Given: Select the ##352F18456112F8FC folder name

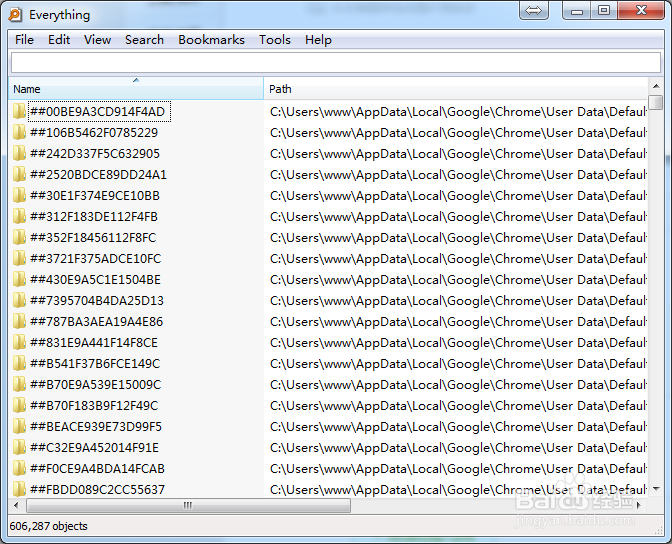Looking at the screenshot, I should [x=93, y=238].
